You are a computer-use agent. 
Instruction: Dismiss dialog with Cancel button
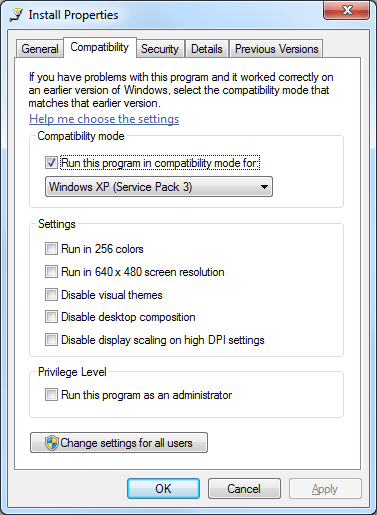244,489
